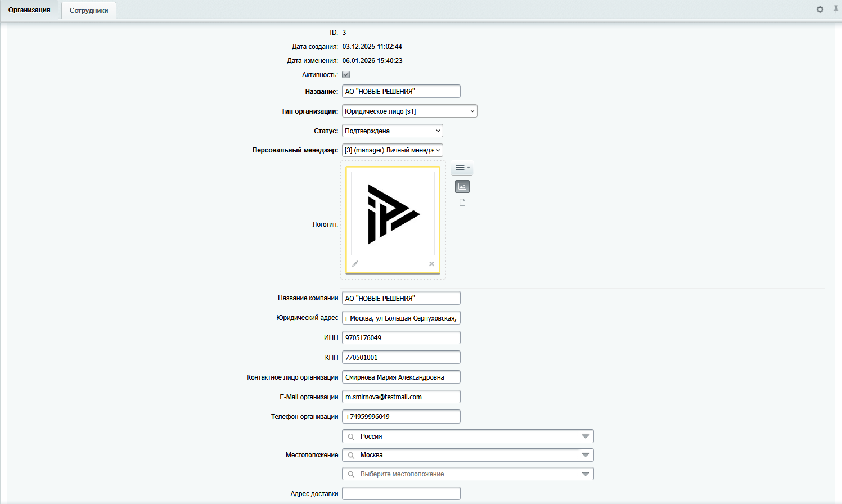
Task: Click the pin icon beside the gear
Action: point(836,10)
